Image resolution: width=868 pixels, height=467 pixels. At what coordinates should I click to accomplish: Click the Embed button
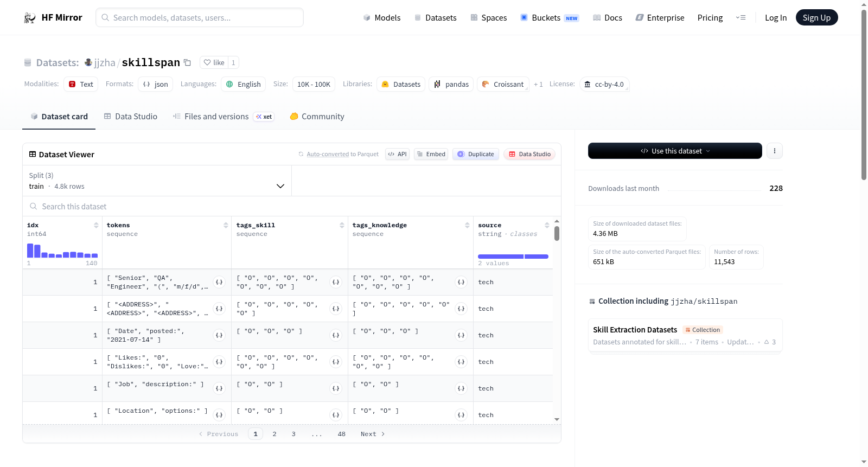pyautogui.click(x=431, y=154)
